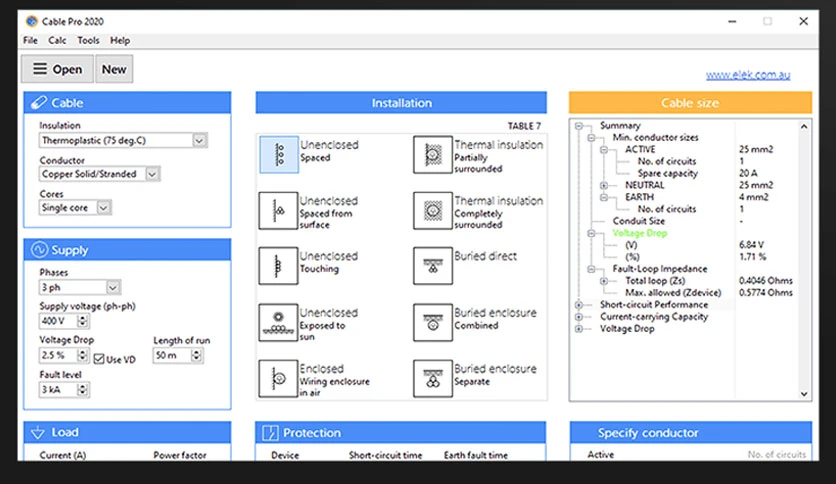Open the Conductor dropdown
Viewport: 836px width, 484px height.
click(152, 174)
